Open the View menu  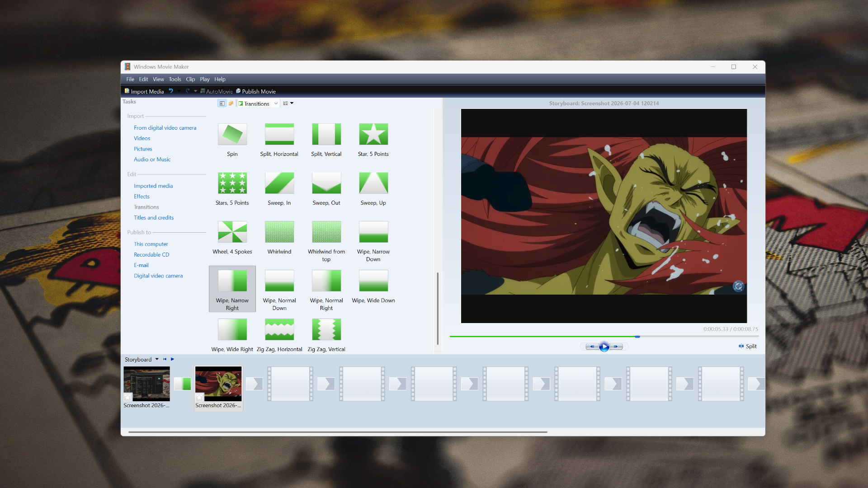click(x=158, y=79)
